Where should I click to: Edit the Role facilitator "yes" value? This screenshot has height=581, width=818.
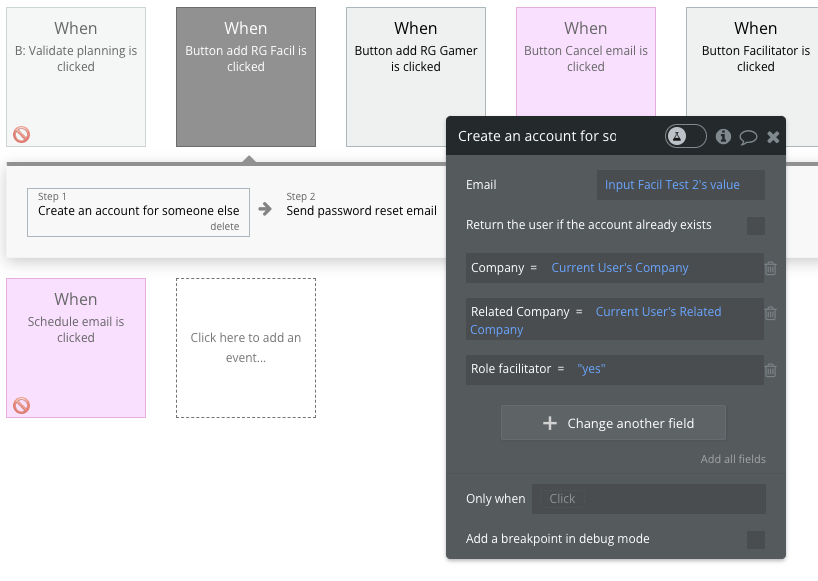click(592, 369)
